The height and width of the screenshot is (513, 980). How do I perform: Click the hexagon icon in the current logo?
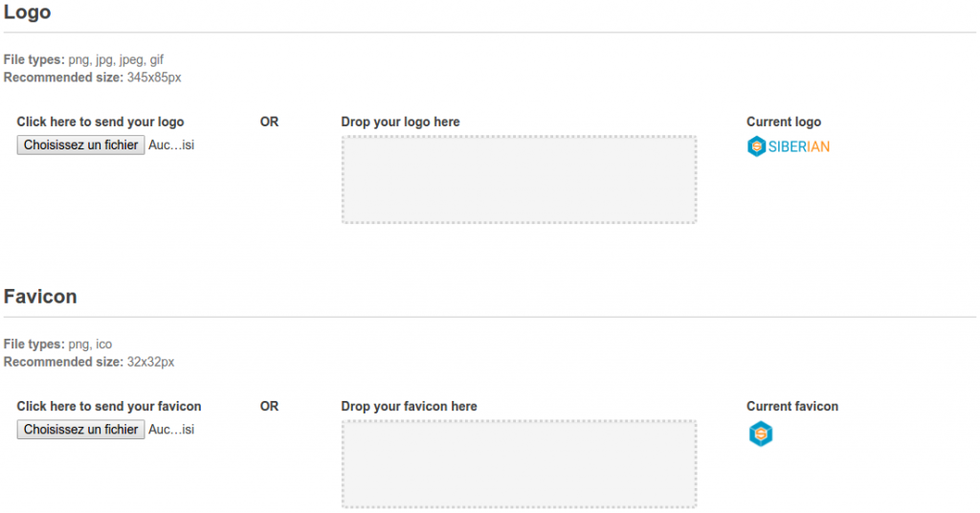pos(756,146)
